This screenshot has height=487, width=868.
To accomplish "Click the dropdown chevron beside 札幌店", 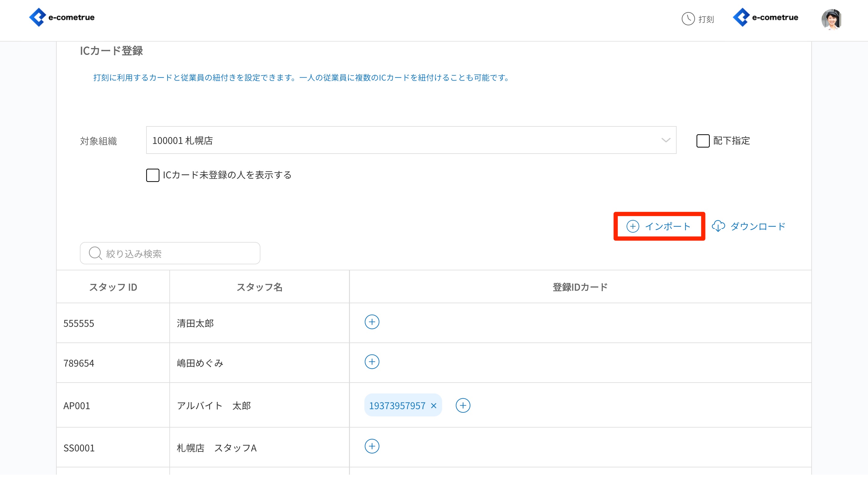I will [x=665, y=140].
